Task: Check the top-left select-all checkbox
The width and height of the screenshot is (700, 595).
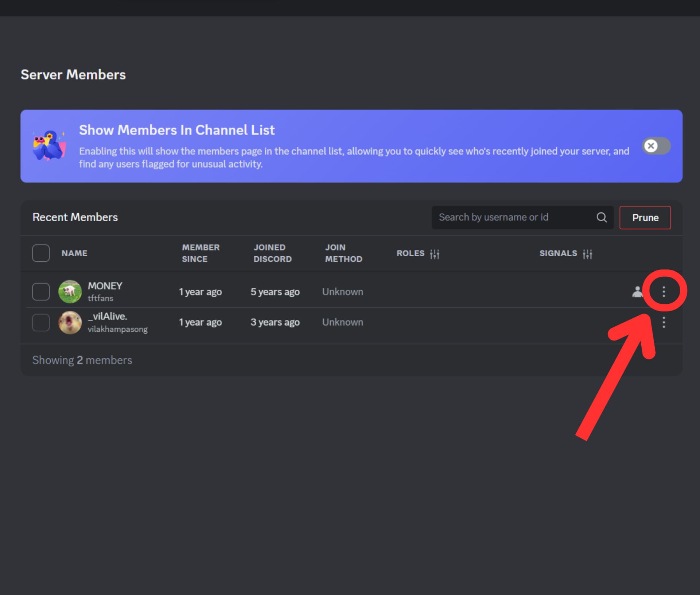Action: 41,253
